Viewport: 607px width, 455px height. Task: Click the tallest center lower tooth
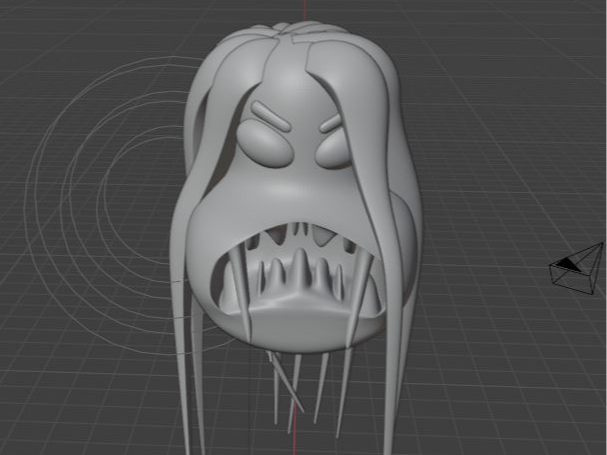click(x=299, y=270)
